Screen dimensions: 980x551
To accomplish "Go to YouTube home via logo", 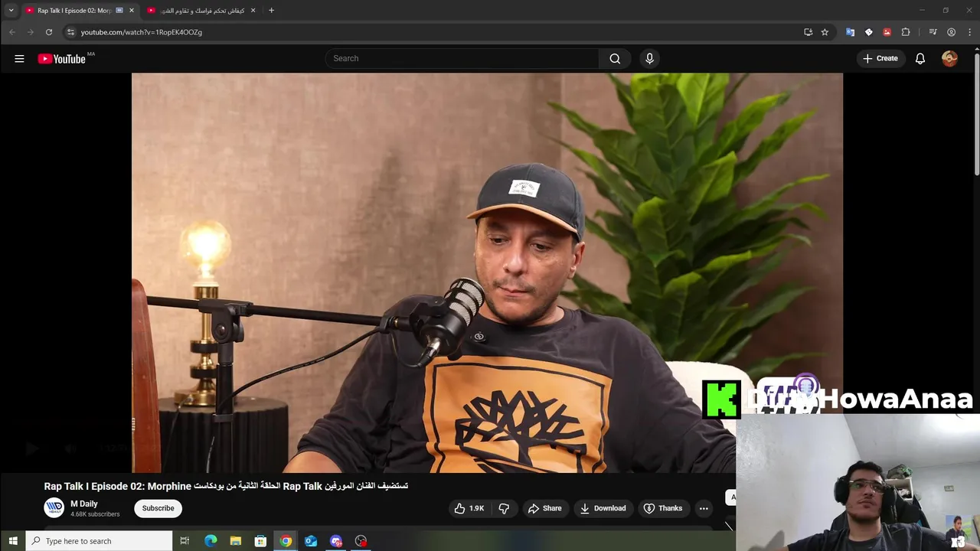I will click(x=61, y=59).
